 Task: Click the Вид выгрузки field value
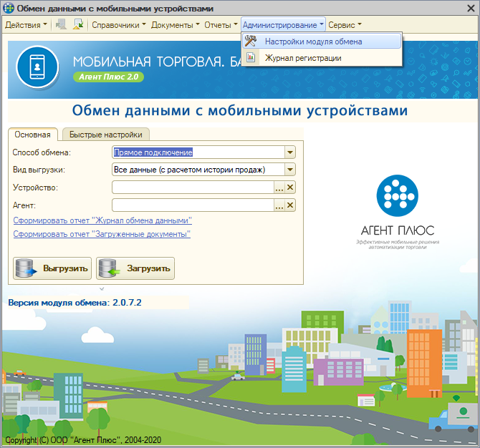(x=189, y=170)
